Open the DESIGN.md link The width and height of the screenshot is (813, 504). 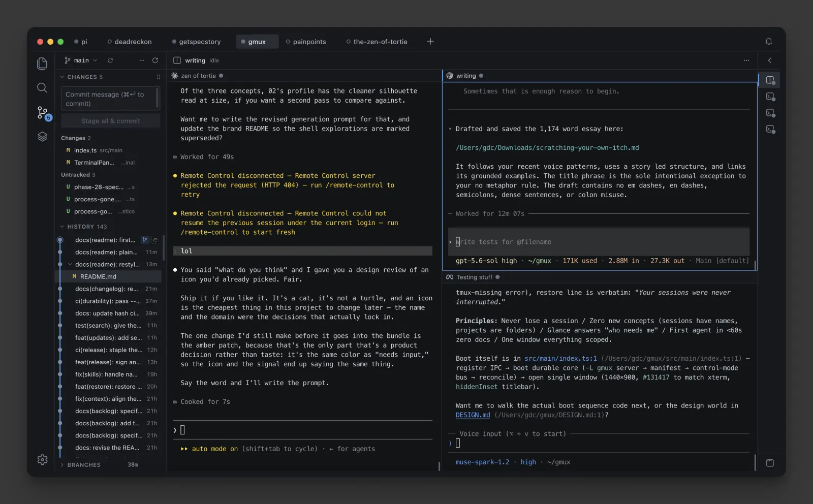point(473,415)
